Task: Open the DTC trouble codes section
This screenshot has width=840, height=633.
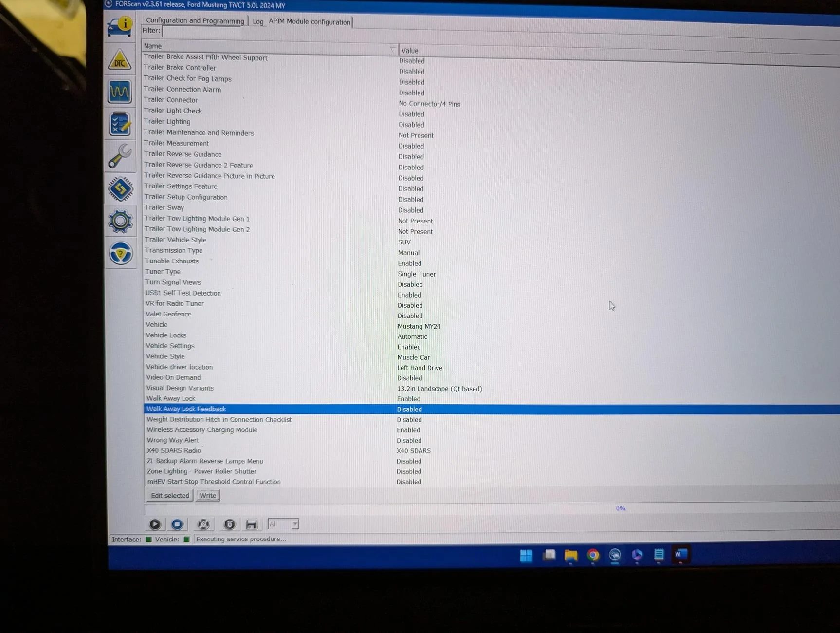Action: point(120,59)
